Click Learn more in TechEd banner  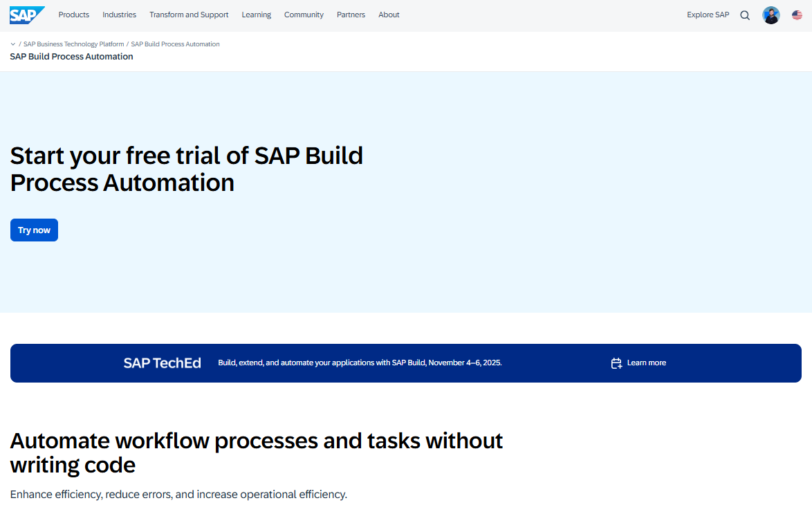(646, 363)
